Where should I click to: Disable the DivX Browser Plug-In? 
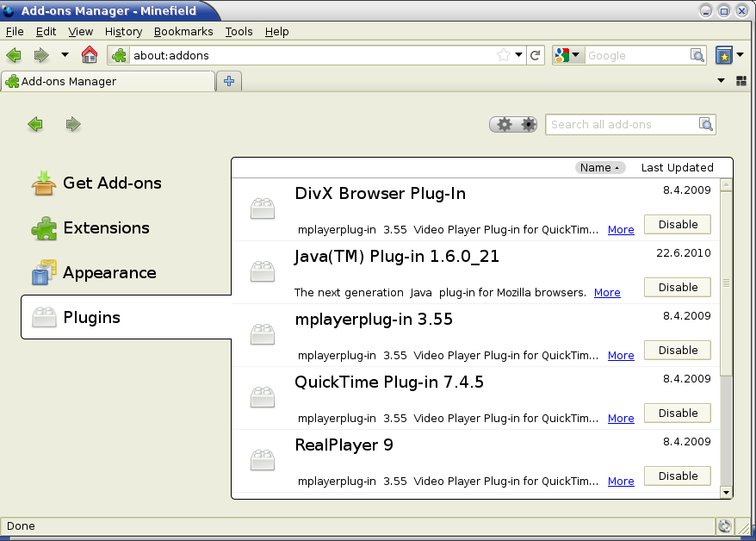pyautogui.click(x=678, y=225)
